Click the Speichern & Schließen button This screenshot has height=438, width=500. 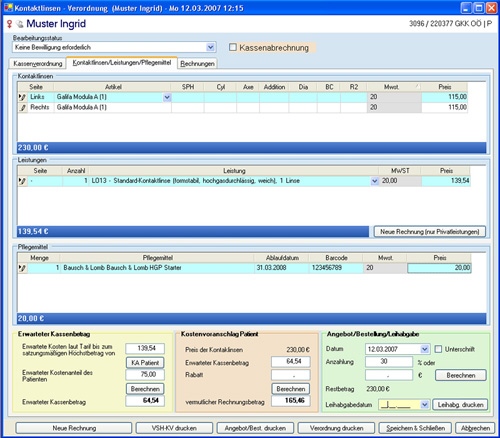point(415,428)
